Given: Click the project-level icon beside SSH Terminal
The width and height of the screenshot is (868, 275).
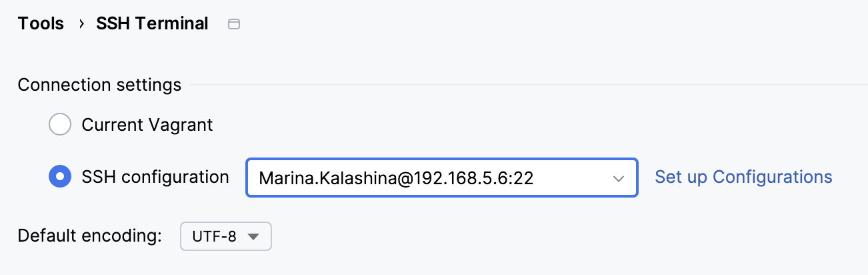Looking at the screenshot, I should point(234,25).
